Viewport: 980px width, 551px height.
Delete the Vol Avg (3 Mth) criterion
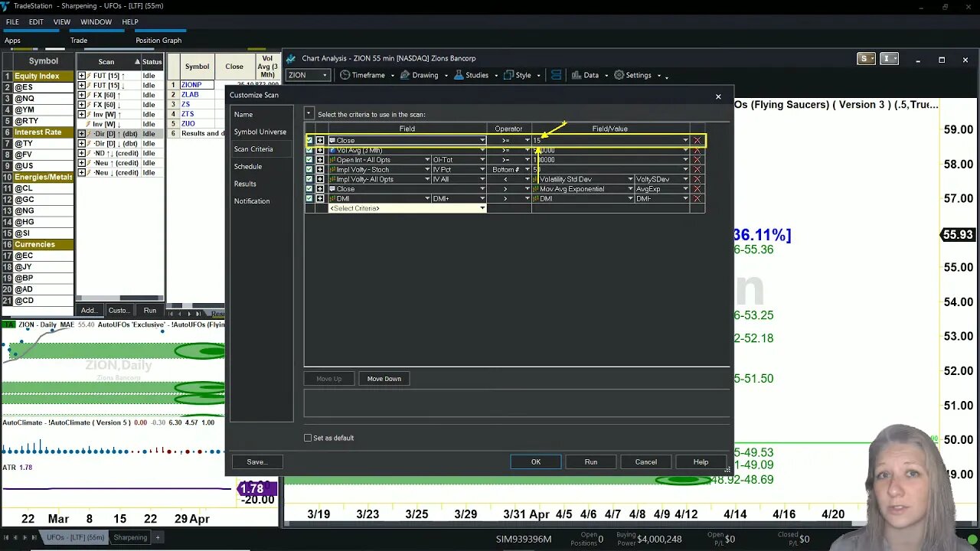pyautogui.click(x=697, y=150)
